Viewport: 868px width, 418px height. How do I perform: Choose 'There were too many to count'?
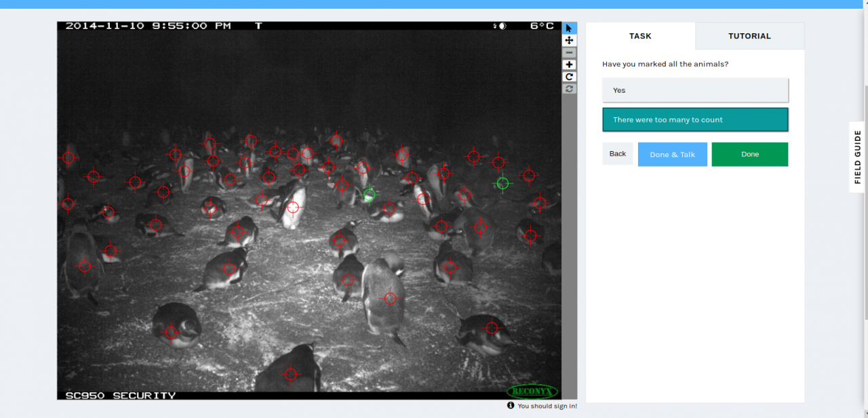point(695,120)
